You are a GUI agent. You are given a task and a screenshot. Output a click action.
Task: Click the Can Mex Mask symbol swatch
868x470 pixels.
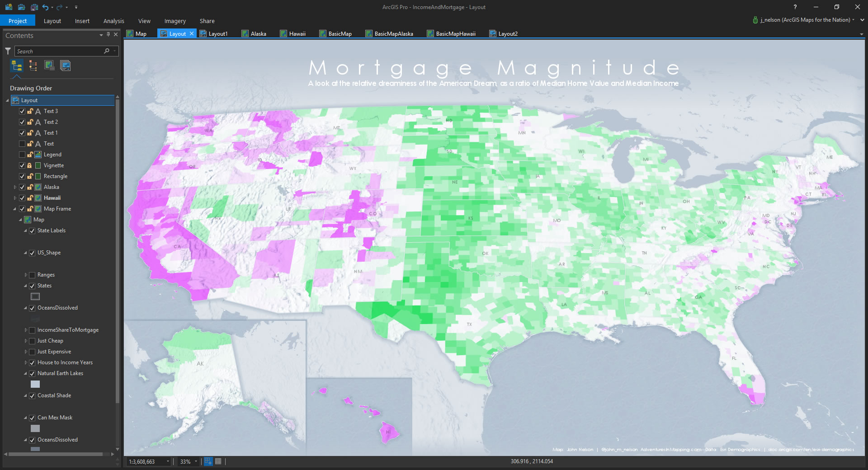coord(35,428)
